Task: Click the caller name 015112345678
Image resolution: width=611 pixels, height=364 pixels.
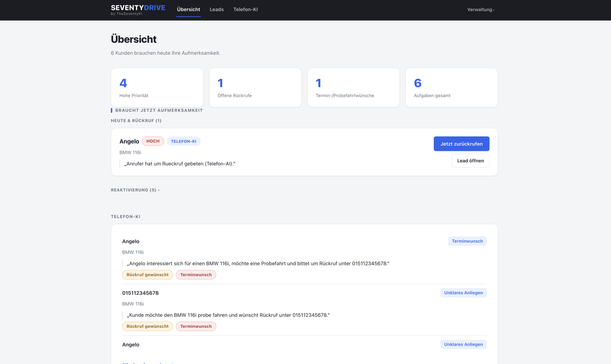Action: click(x=140, y=293)
